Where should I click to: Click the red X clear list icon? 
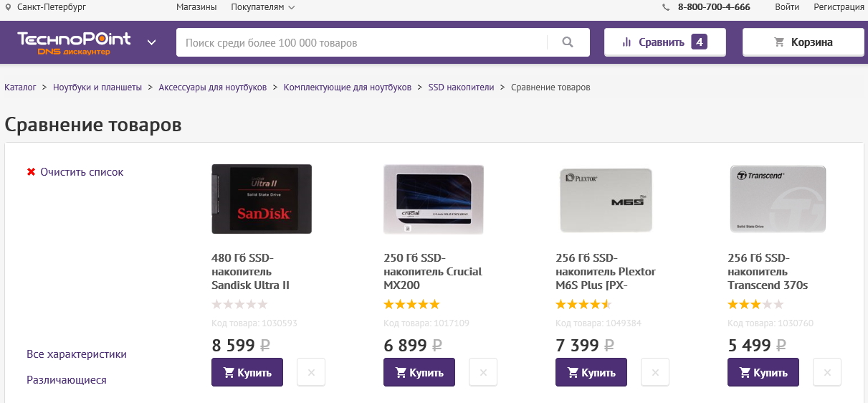(x=31, y=172)
